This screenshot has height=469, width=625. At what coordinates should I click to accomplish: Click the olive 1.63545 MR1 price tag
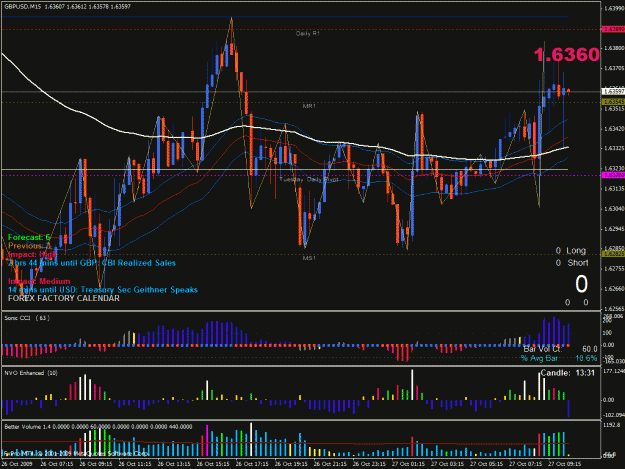(613, 102)
